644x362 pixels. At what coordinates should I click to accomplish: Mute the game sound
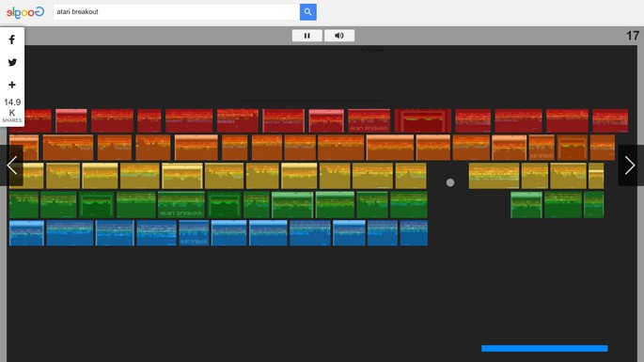coord(339,36)
